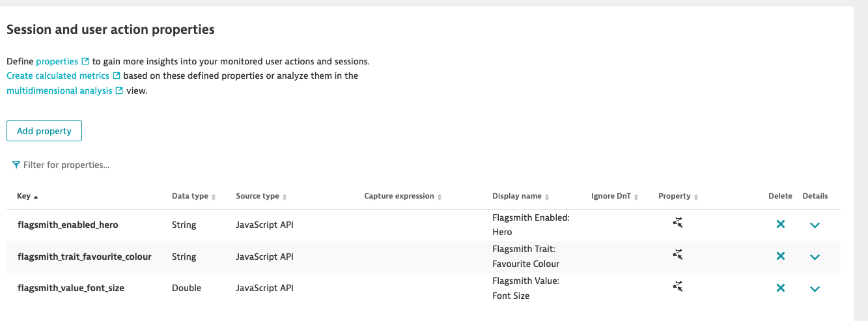868x321 pixels.
Task: Click the filter funnel icon
Action: click(x=16, y=165)
